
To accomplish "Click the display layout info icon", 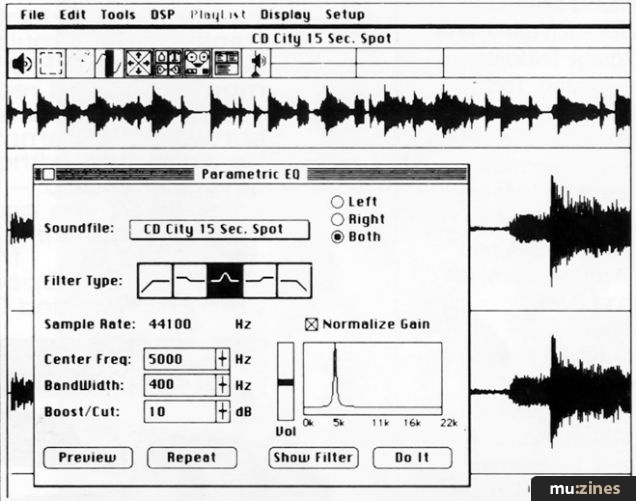I will (x=227, y=63).
